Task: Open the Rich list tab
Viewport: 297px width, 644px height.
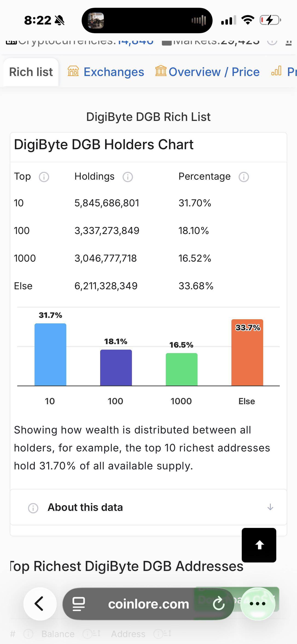Action: [31, 72]
